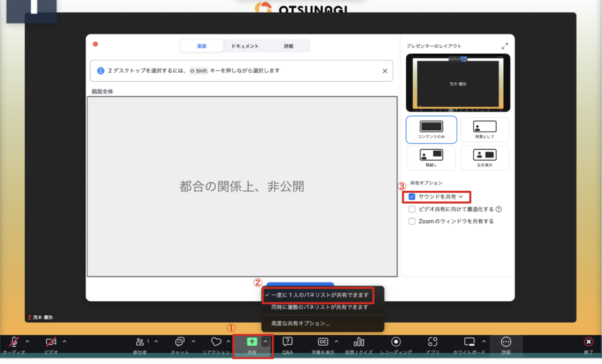Open the Polls/Quiz (投票/クイズ) icon
This screenshot has height=364, width=602.
pos(359,342)
